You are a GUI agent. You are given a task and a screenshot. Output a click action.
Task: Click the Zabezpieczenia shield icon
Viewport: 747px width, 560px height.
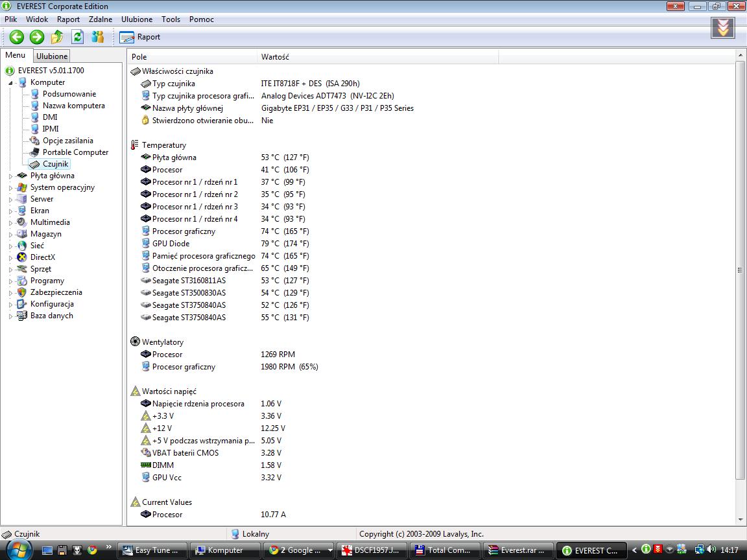tap(22, 292)
